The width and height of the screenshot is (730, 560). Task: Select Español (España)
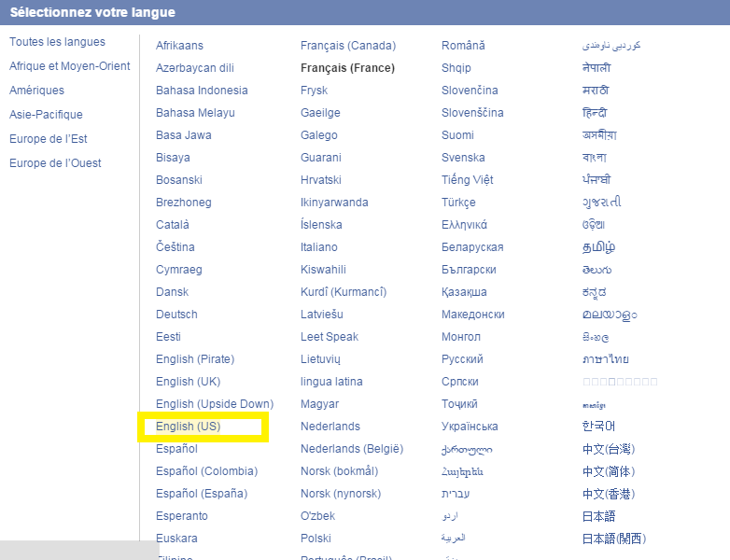coord(202,494)
